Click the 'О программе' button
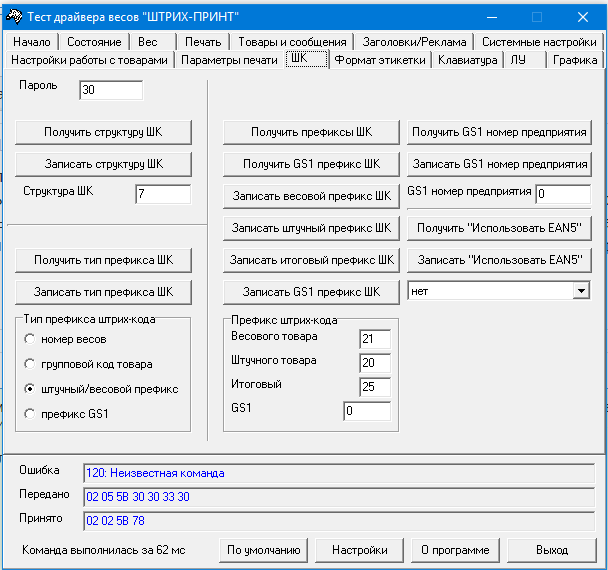 point(455,550)
